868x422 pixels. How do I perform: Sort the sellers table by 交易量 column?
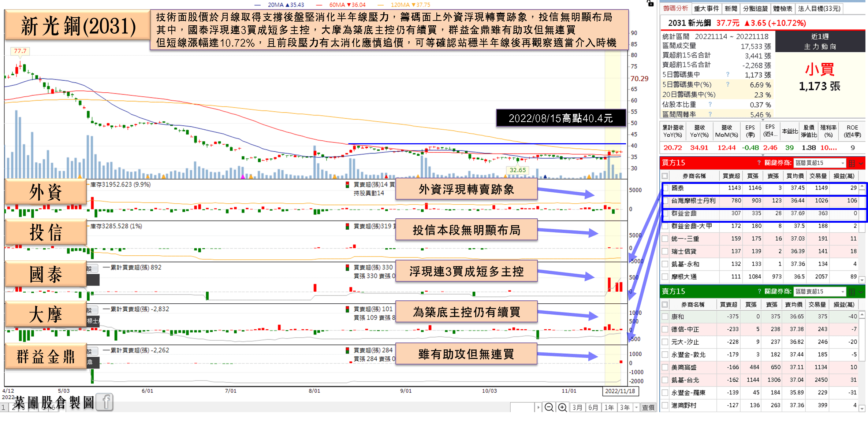coord(817,304)
